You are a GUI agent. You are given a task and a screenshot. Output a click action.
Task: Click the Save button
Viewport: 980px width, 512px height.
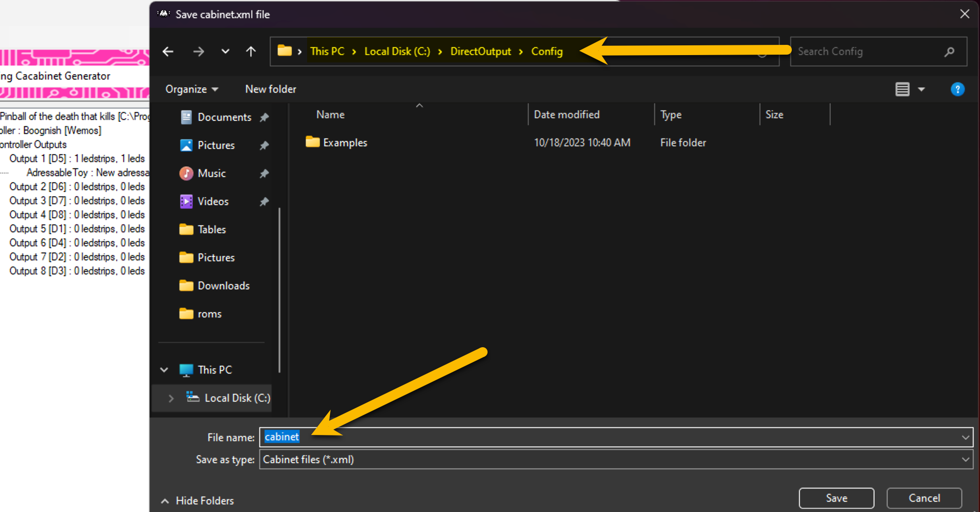click(836, 498)
